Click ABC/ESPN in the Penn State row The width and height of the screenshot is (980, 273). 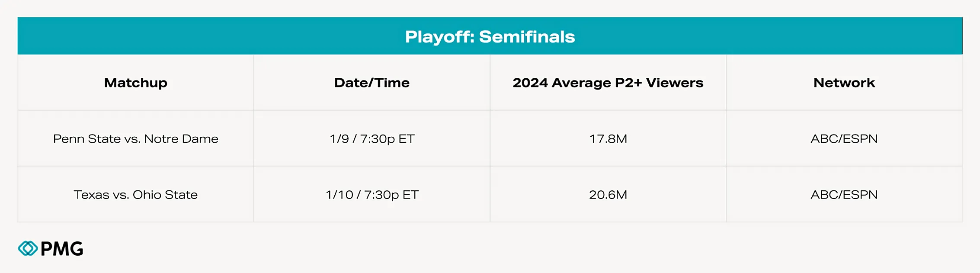pos(844,139)
